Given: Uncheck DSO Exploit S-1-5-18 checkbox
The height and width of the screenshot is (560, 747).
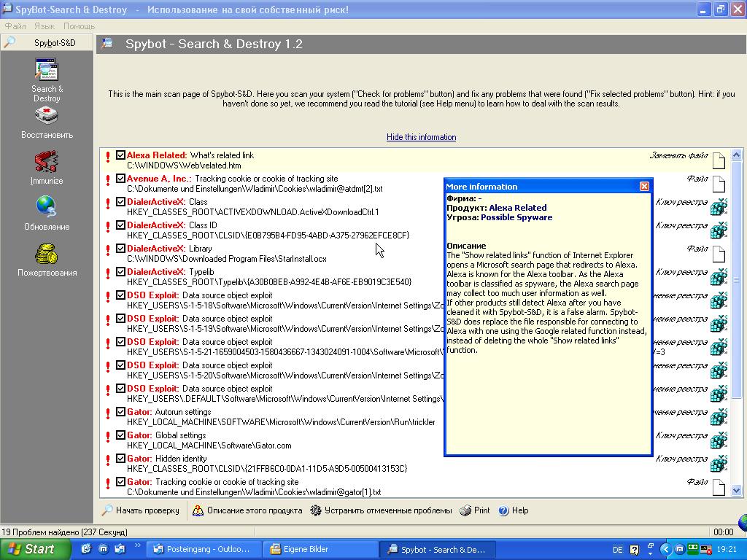Looking at the screenshot, I should 120,295.
